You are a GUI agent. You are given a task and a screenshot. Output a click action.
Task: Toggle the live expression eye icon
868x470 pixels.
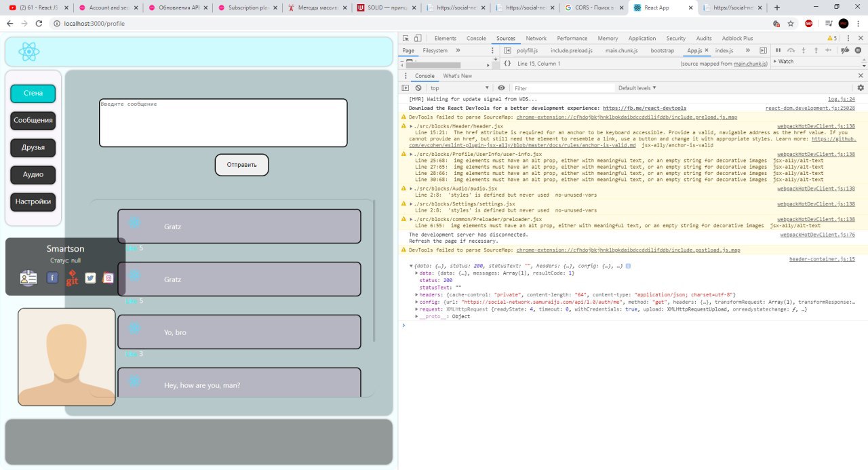(501, 88)
